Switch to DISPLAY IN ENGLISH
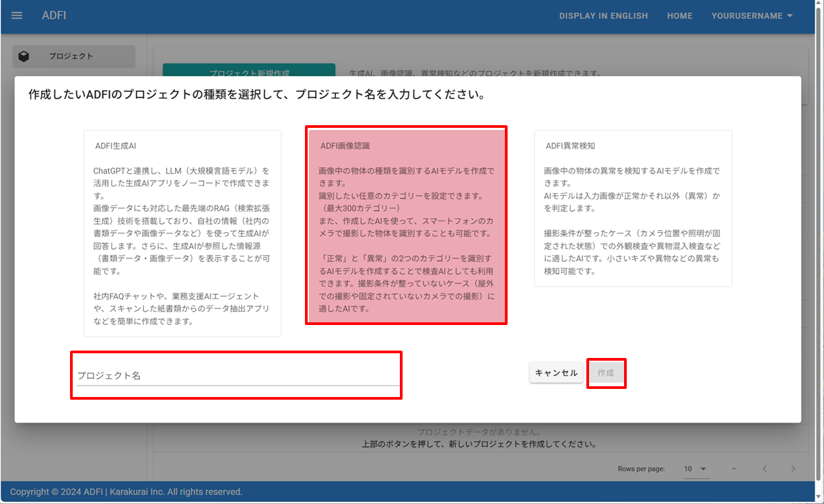The width and height of the screenshot is (824, 504). click(603, 15)
